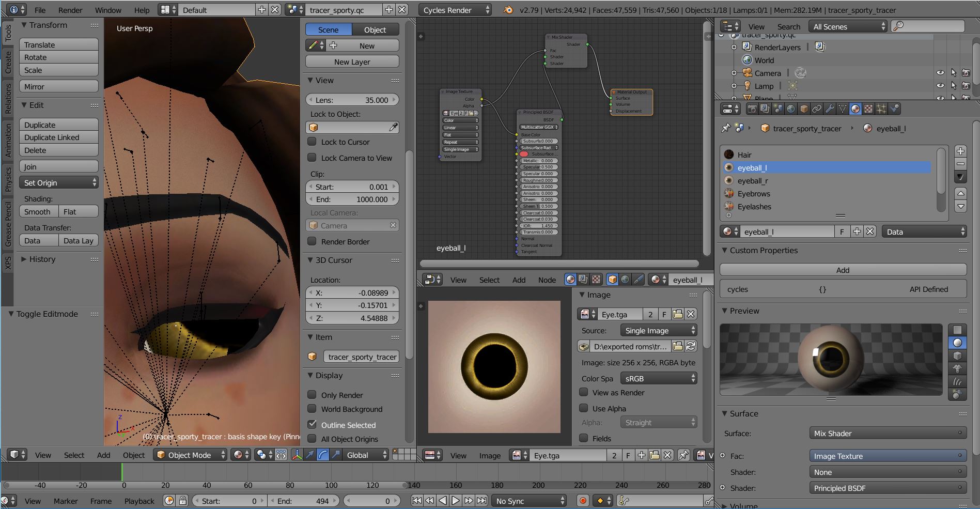Open the Particles properties tab

coord(881,109)
